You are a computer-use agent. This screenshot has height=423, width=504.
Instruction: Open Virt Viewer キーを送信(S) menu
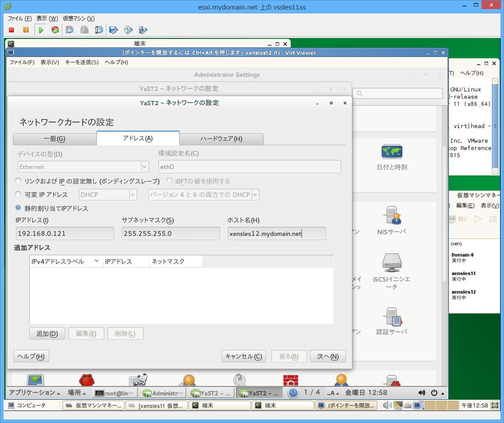[82, 62]
